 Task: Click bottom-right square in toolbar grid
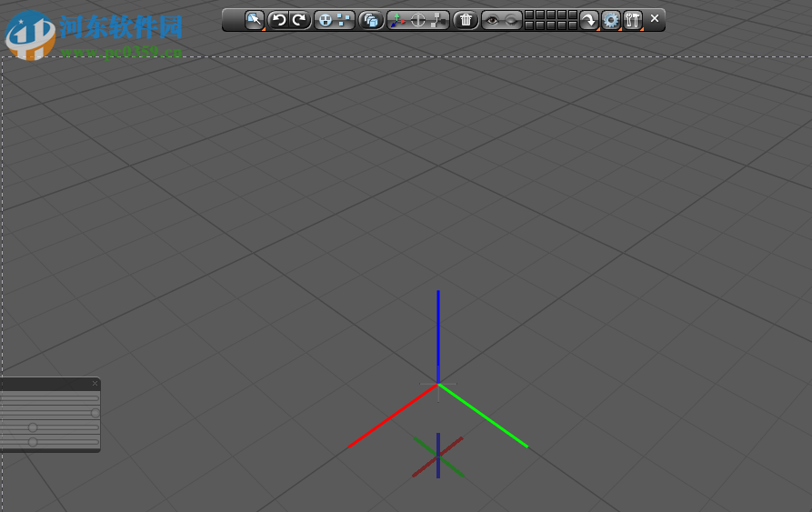tap(573, 25)
